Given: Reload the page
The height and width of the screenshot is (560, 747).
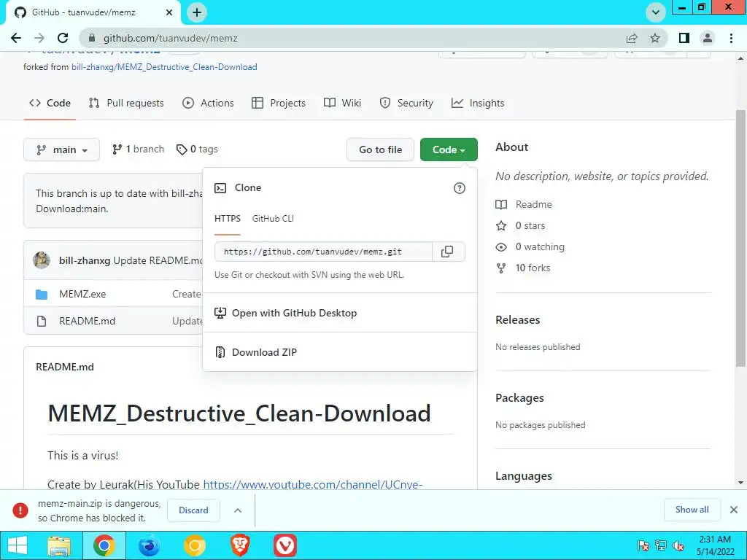Looking at the screenshot, I should (63, 38).
